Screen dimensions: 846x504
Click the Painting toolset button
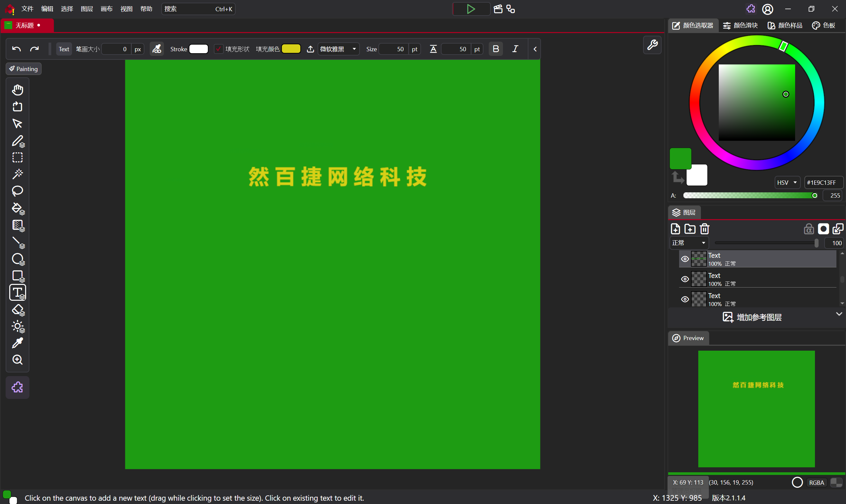[23, 69]
